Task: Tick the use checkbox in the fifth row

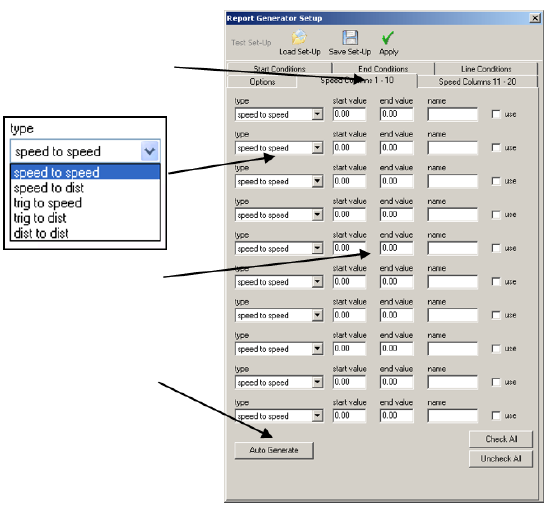Action: [496, 248]
